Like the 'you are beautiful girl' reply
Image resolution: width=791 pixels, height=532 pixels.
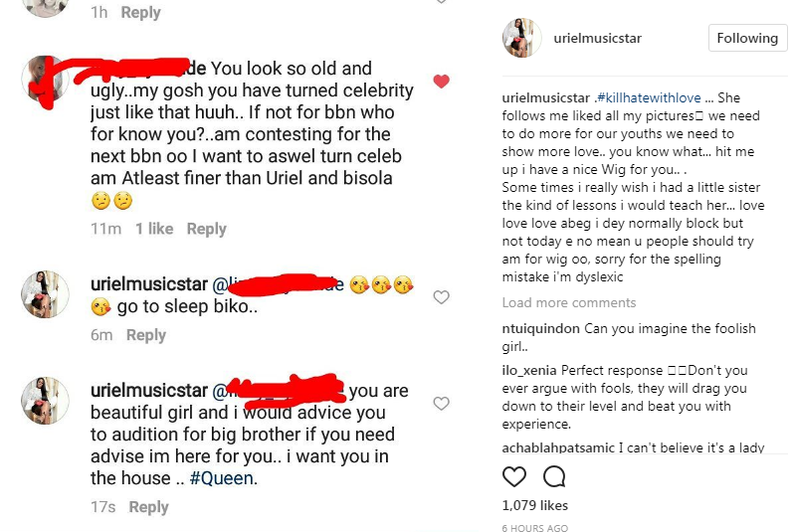(x=442, y=403)
